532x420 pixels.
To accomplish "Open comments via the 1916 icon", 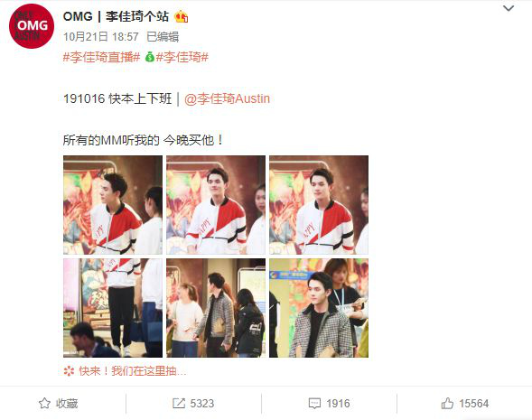I will pos(329,404).
